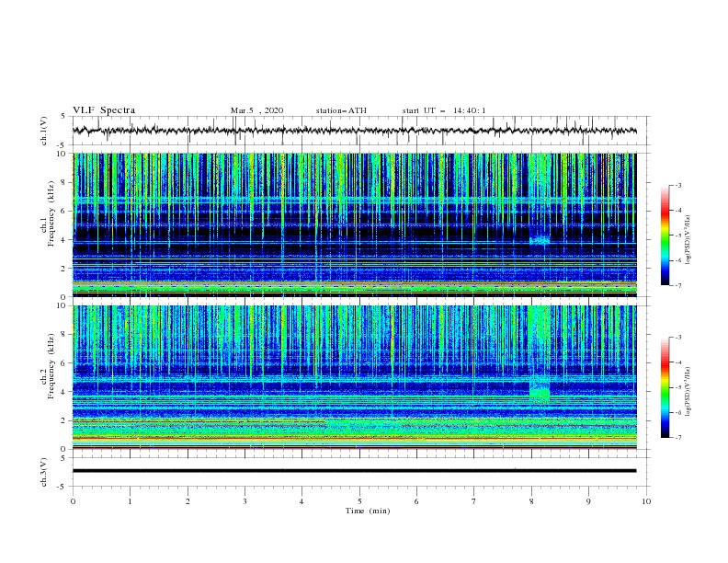Click the emission burst at minute 8 in ch.1 spectrogram
This screenshot has width=728, height=563.
tap(540, 241)
